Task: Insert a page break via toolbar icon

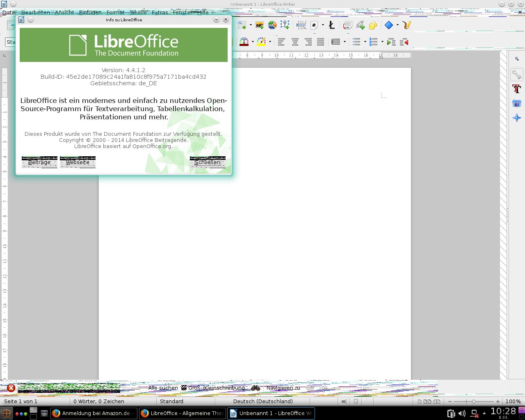Action: [301, 25]
